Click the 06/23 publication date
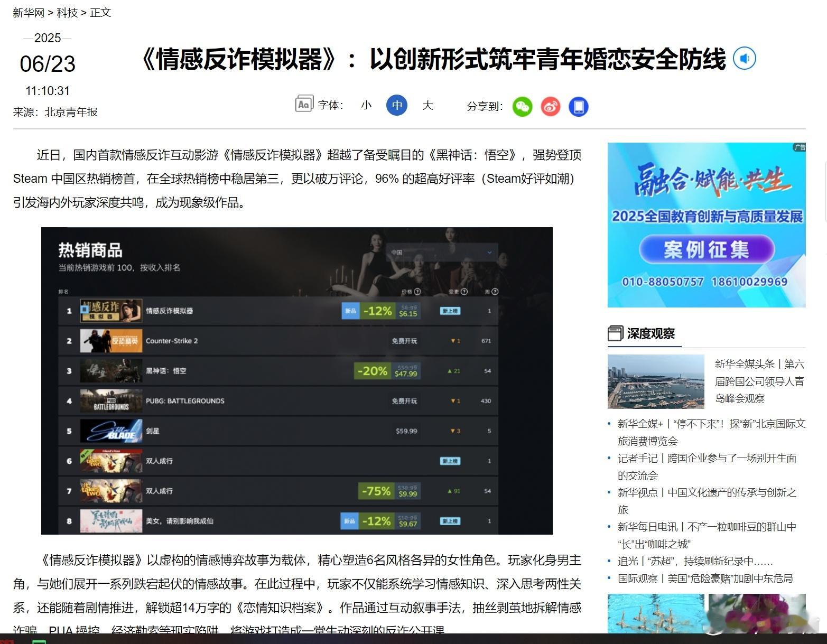 [x=48, y=64]
